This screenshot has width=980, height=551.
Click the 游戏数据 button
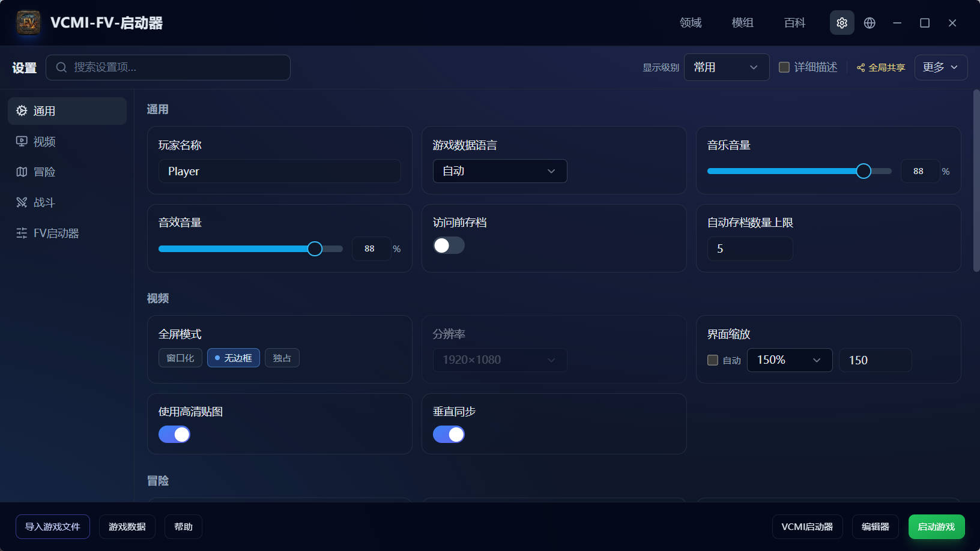pyautogui.click(x=127, y=526)
